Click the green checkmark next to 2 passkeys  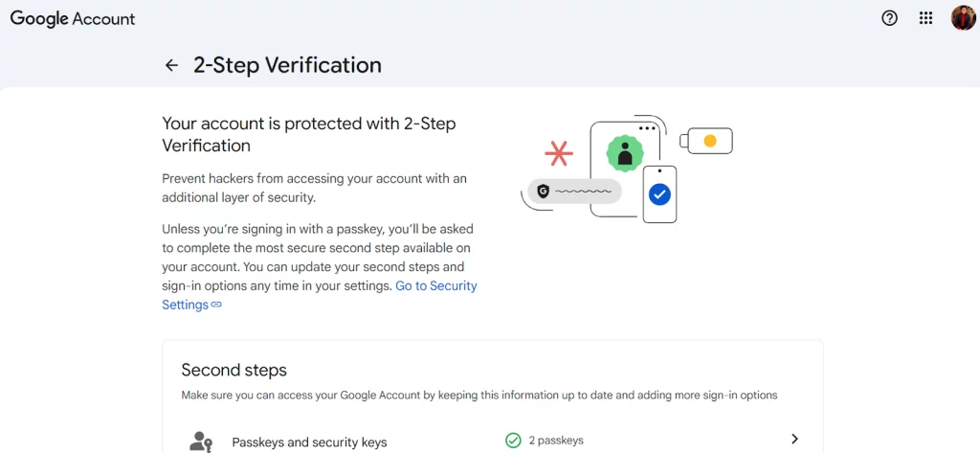coord(513,441)
